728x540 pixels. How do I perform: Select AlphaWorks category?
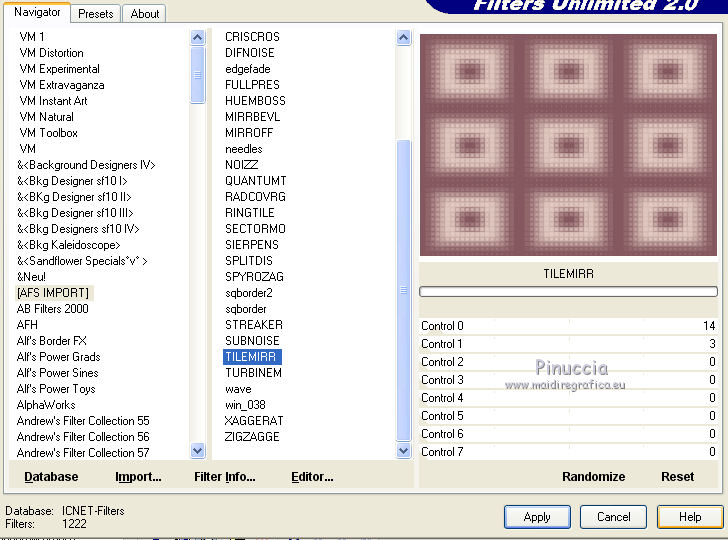pyautogui.click(x=46, y=405)
